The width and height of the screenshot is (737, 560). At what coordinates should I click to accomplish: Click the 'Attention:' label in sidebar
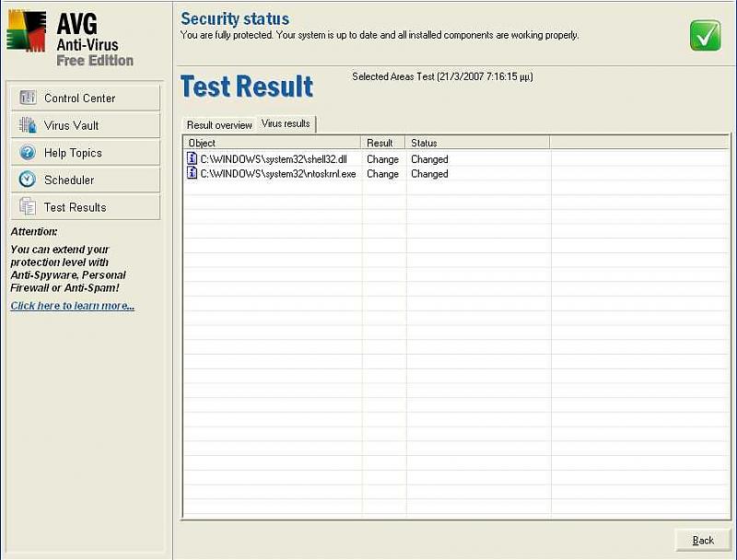[x=34, y=231]
